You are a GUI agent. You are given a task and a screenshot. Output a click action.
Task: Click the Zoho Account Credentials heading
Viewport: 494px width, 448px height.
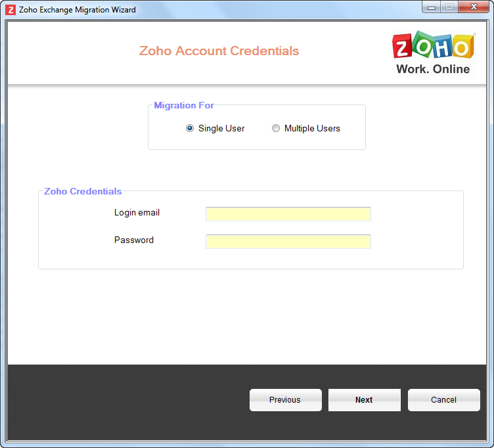[x=219, y=51]
